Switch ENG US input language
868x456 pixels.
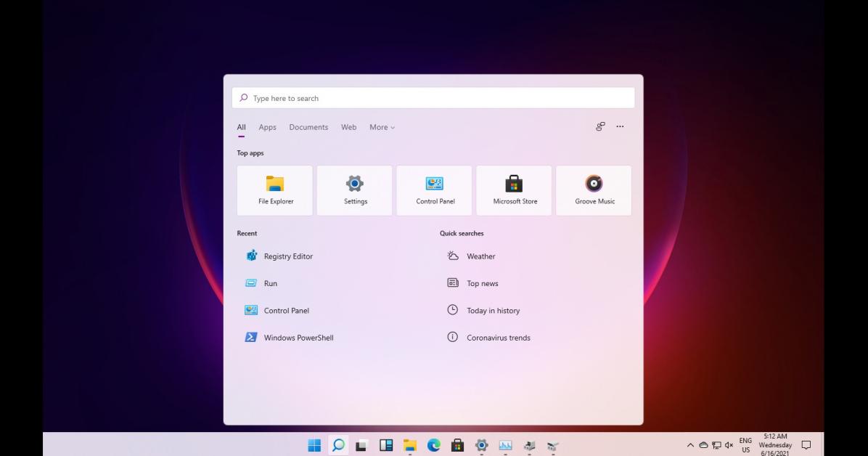point(745,446)
